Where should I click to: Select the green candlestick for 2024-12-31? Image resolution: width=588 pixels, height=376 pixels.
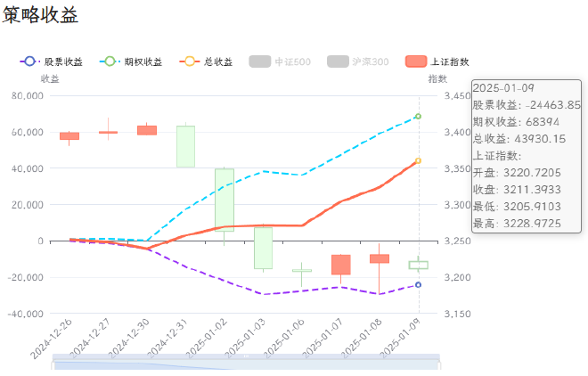click(x=185, y=146)
